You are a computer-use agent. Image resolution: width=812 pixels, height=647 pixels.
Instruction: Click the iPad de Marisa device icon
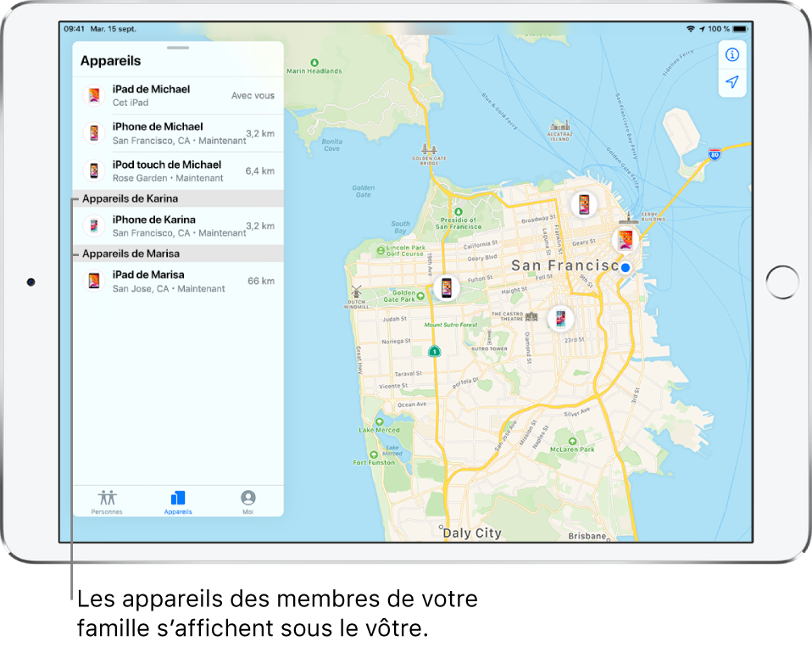[94, 281]
